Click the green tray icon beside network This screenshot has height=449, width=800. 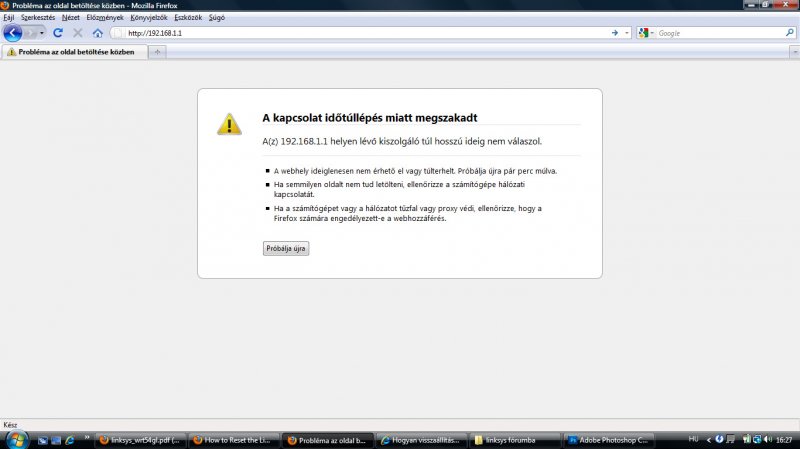747,439
